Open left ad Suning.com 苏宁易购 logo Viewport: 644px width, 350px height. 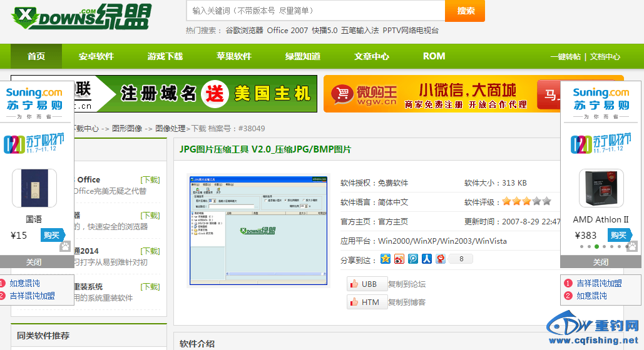(x=34, y=100)
